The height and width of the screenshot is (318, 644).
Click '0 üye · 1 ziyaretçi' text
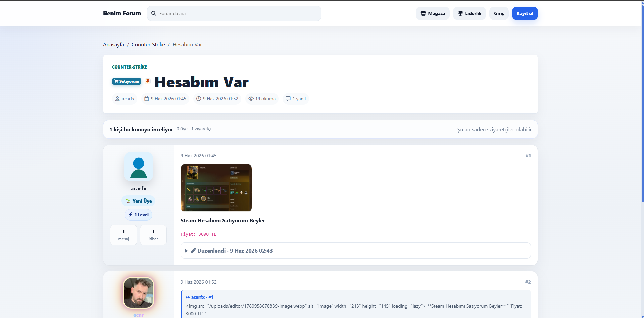pyautogui.click(x=194, y=129)
